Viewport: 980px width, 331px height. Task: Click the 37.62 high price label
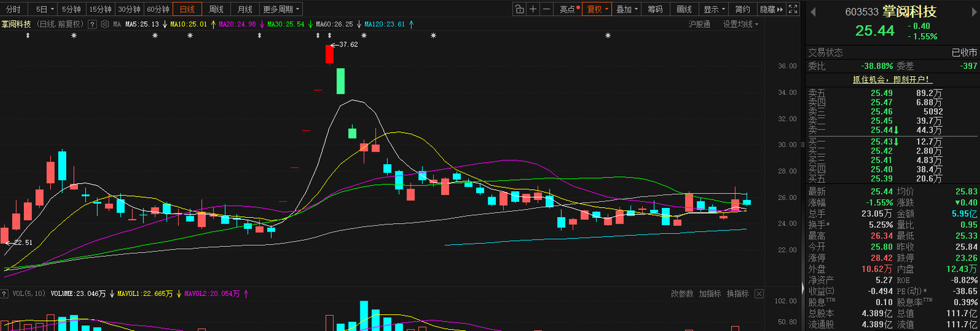coord(348,45)
